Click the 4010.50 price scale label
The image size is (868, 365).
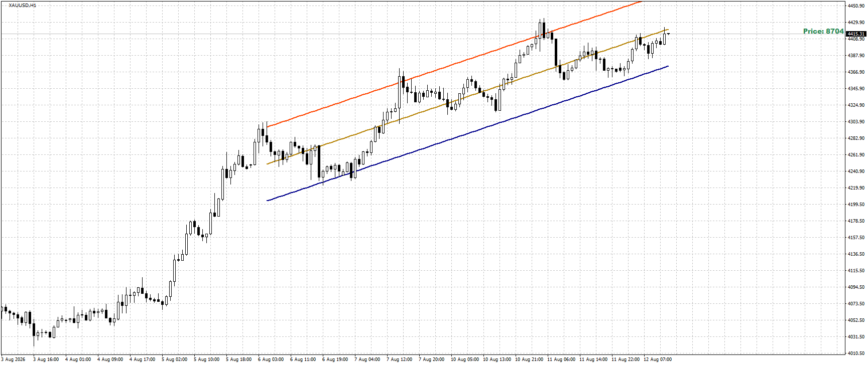(x=856, y=353)
